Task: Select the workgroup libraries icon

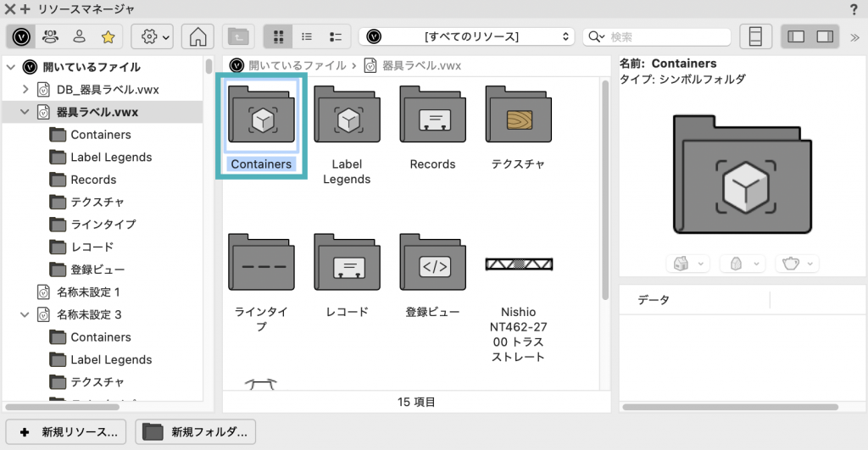Action: click(50, 36)
